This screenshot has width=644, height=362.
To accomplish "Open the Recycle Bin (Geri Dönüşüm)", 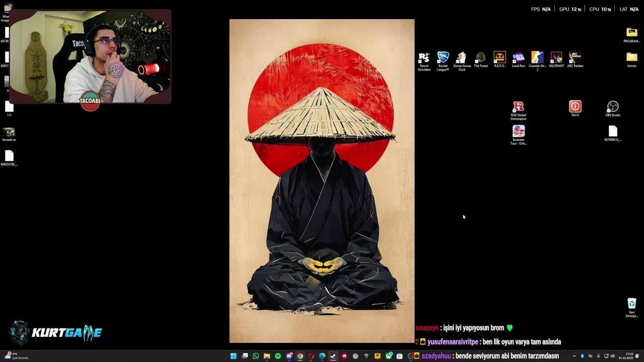I will [x=631, y=308].
